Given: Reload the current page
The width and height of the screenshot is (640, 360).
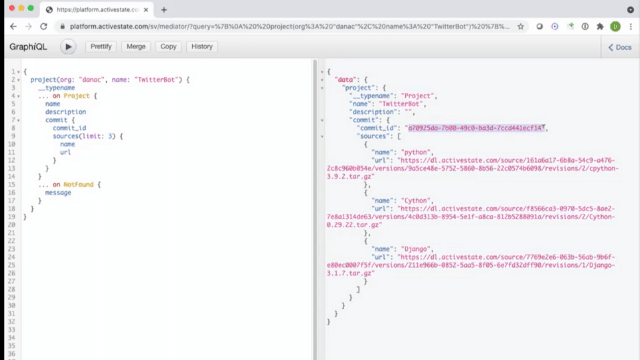Looking at the screenshot, I should point(43,27).
